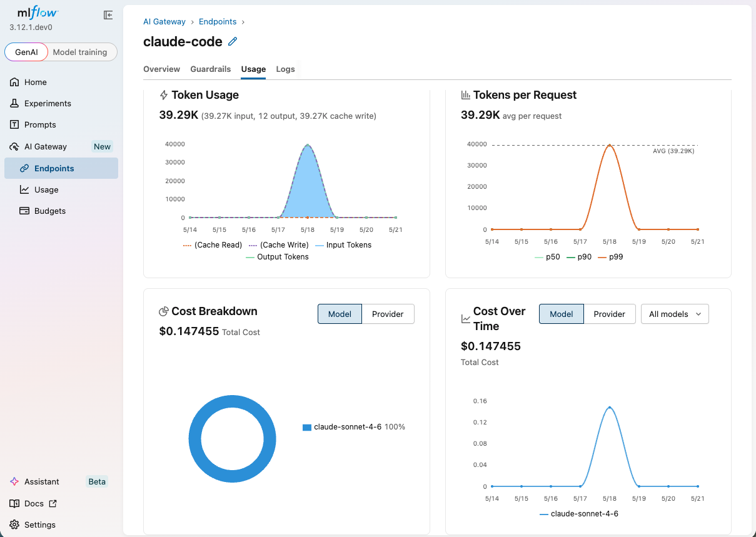This screenshot has height=537, width=756.
Task: Go to Home in sidebar
Action: coord(61,82)
